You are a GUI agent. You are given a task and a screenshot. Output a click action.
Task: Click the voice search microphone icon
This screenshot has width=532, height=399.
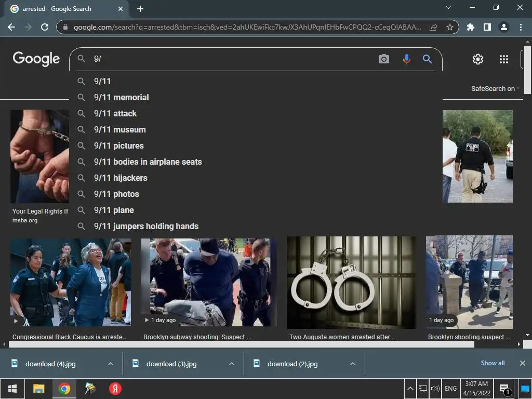point(406,59)
